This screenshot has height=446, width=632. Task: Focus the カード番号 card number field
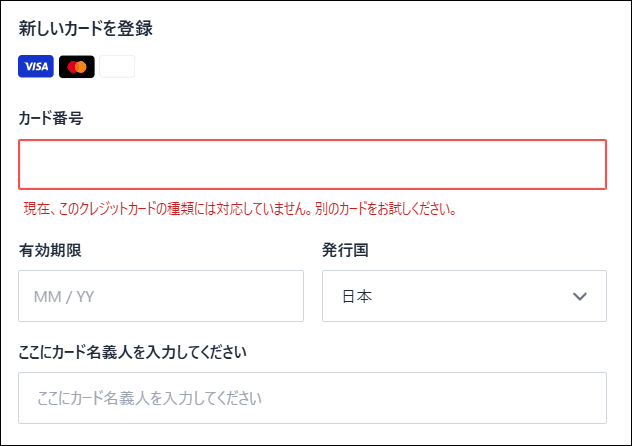pyautogui.click(x=312, y=165)
